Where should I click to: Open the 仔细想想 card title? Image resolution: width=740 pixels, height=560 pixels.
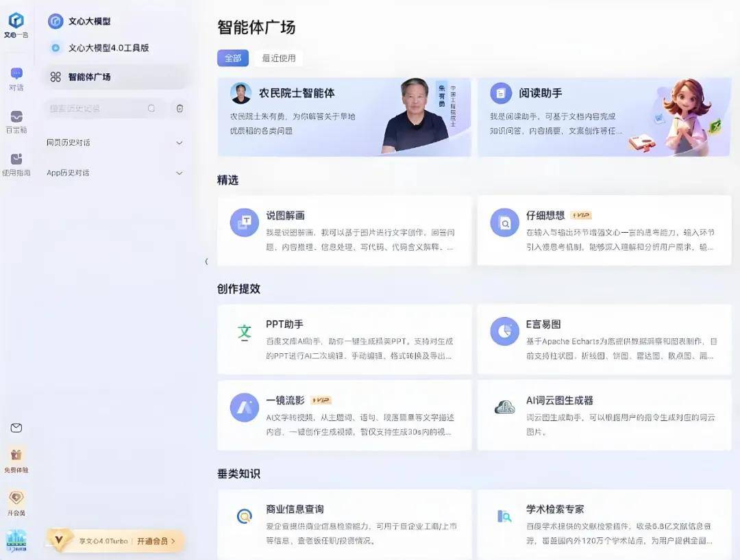click(545, 216)
